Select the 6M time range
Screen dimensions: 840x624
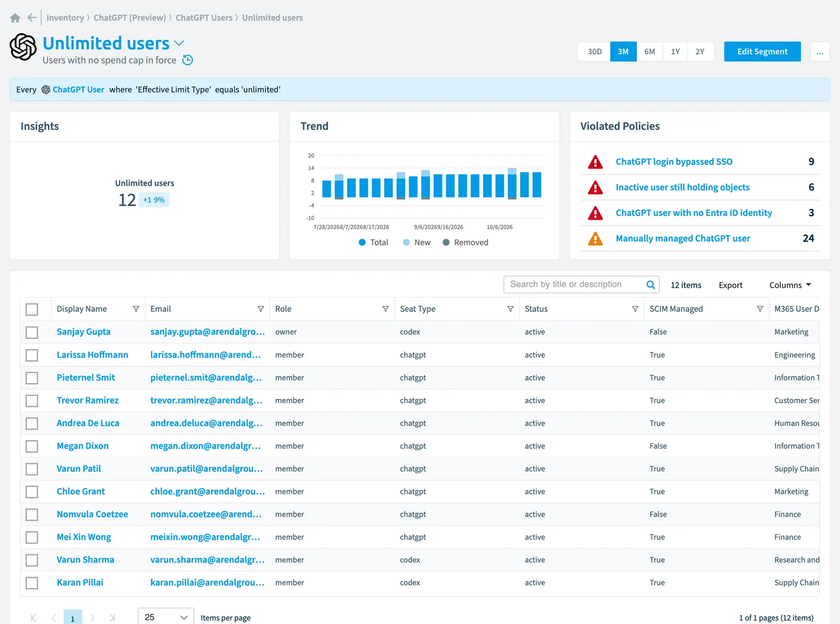(649, 51)
